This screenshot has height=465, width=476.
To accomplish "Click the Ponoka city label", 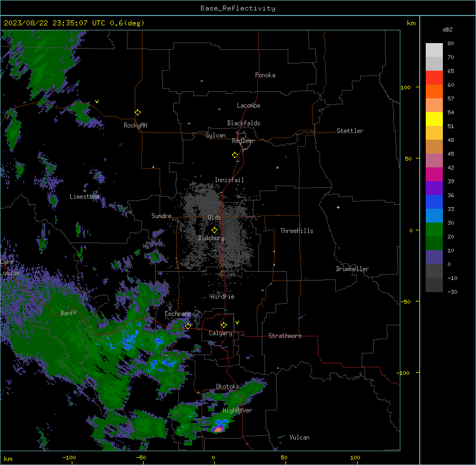I will pos(265,75).
